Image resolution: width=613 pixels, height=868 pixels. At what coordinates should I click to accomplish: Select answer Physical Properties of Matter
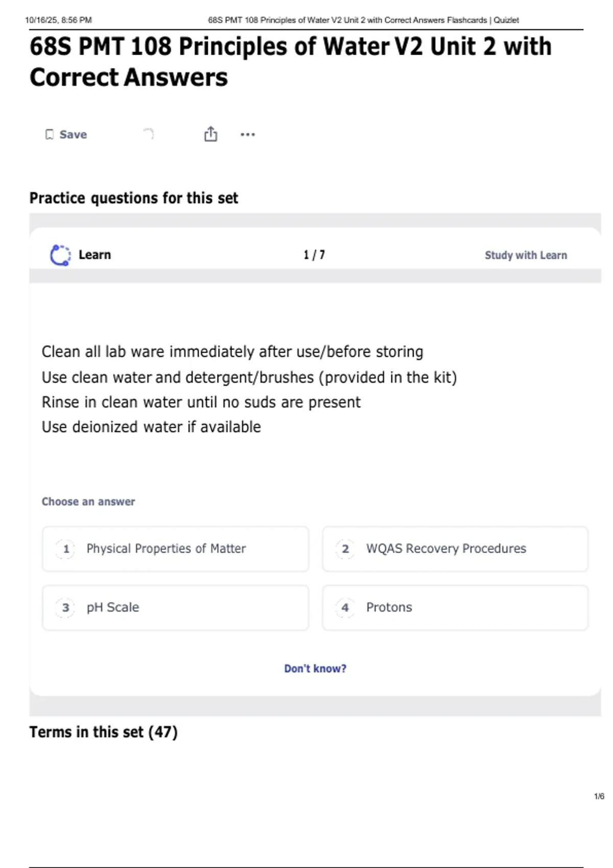[x=175, y=549]
